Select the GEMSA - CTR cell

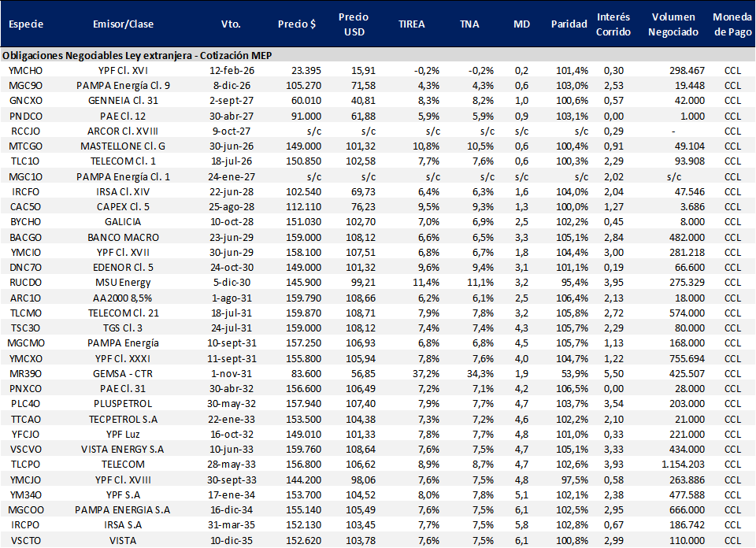tap(123, 372)
